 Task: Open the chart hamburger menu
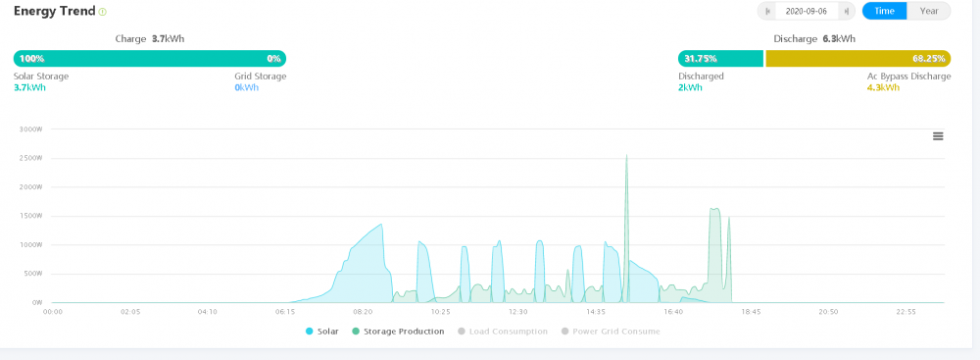tap(938, 136)
